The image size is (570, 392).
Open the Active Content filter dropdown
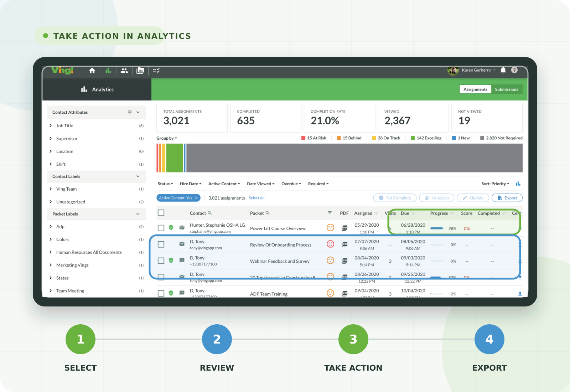coord(224,184)
